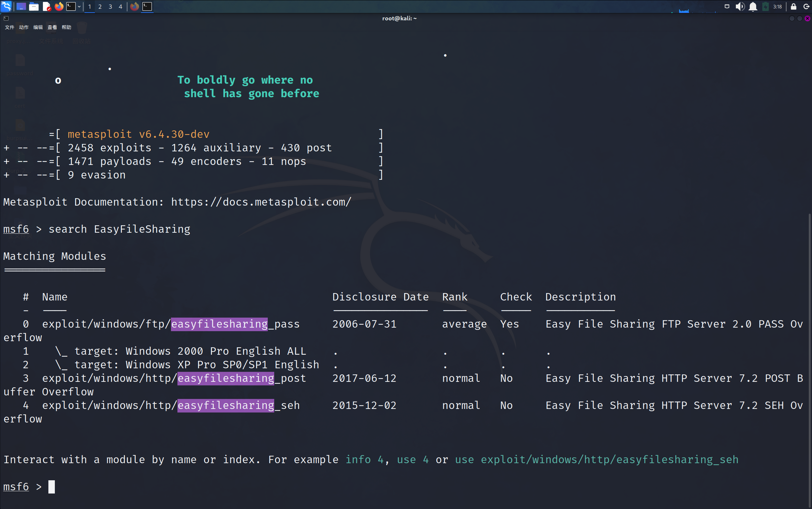Screen dimensions: 812x509
Task: Click the terminal vertical scrollbar
Action: [x=810, y=360]
